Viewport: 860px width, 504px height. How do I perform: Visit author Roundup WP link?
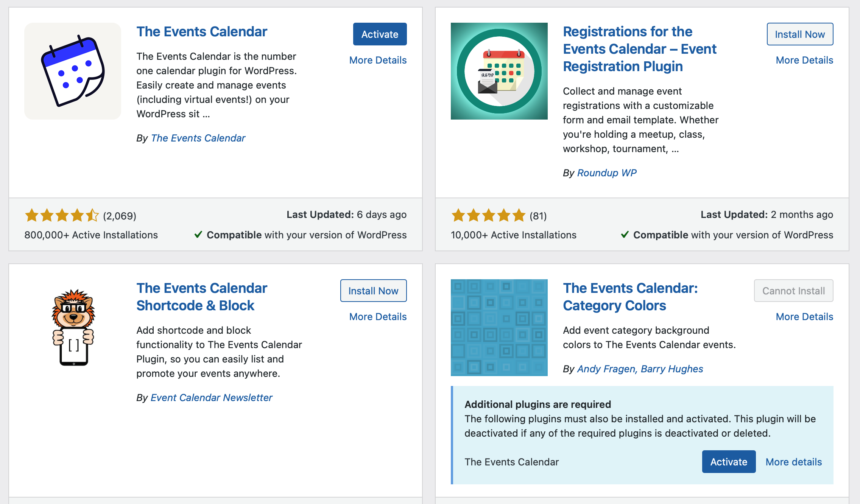(607, 173)
